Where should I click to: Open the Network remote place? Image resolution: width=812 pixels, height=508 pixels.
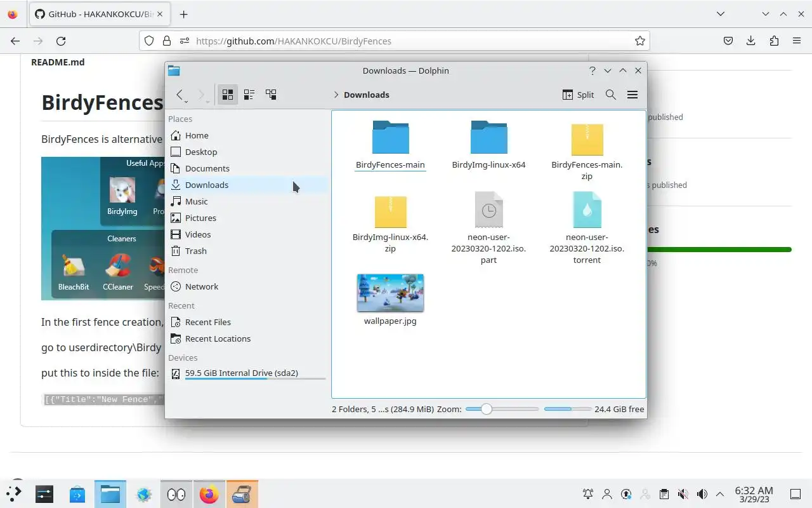[x=247, y=286]
